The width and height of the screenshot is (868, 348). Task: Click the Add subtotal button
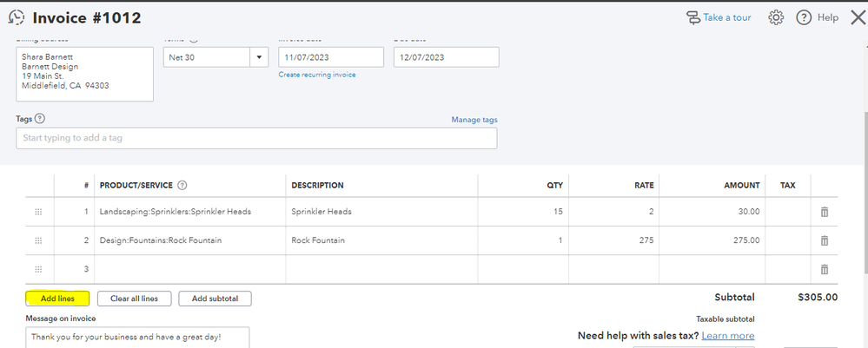click(x=215, y=299)
